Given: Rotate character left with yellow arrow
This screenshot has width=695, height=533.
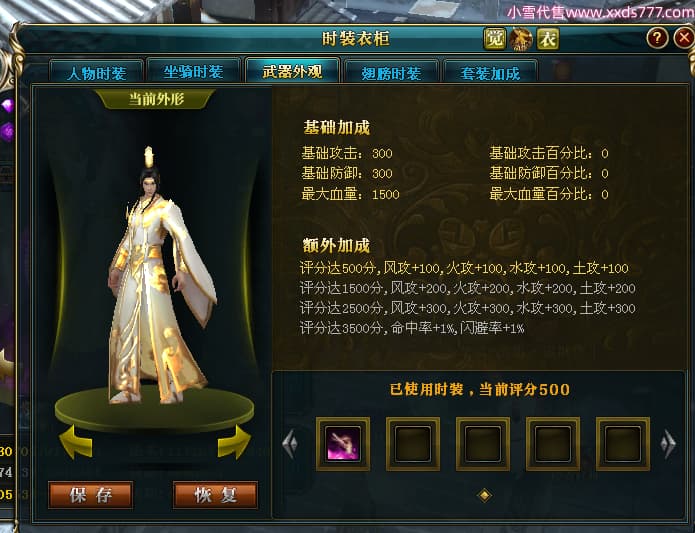Looking at the screenshot, I should pyautogui.click(x=76, y=442).
